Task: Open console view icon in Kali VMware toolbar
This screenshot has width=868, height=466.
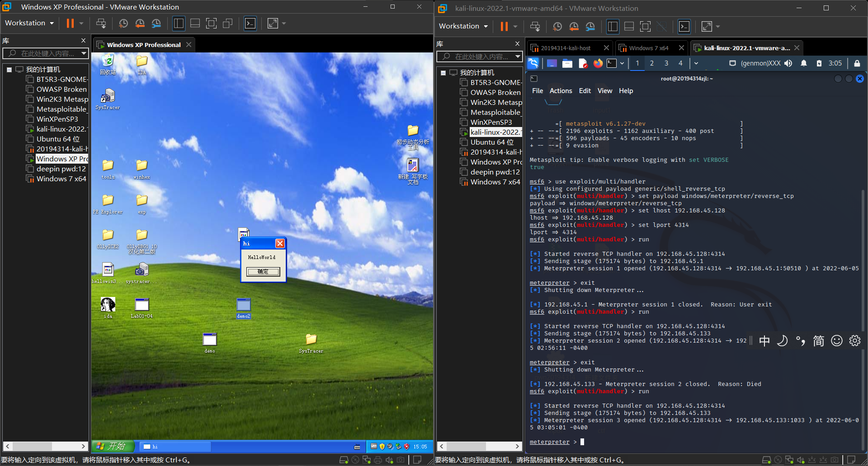Action: coord(684,26)
